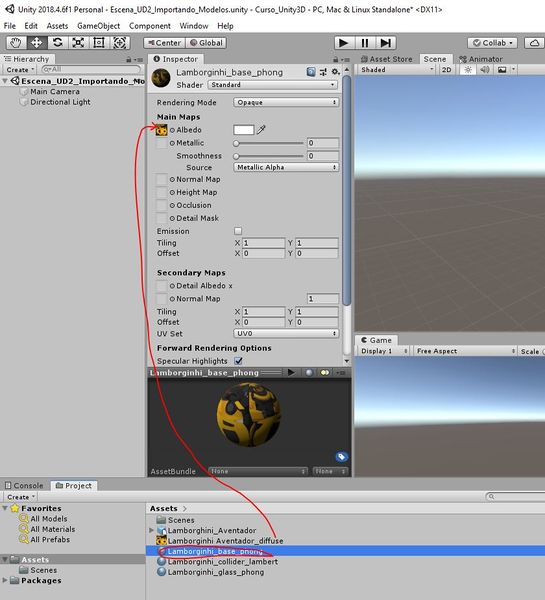The image size is (545, 600).
Task: Adjust the Smoothness slider
Action: coord(269,156)
